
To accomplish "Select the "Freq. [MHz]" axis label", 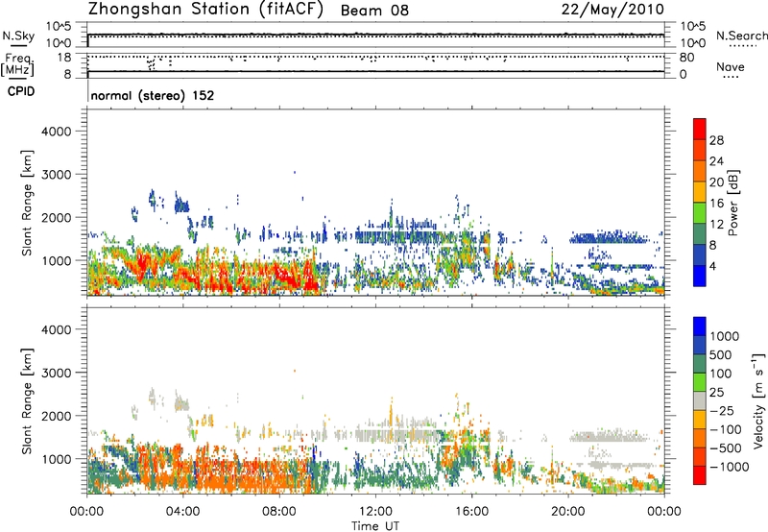I will [17, 64].
